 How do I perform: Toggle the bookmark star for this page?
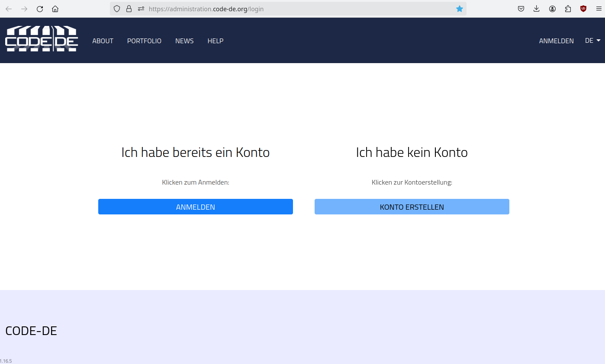pos(460,9)
